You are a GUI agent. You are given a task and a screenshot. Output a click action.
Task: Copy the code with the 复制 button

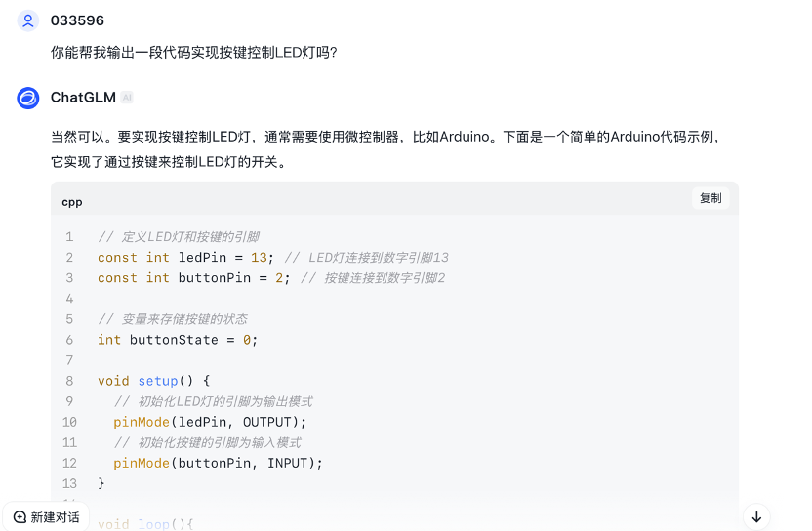pyautogui.click(x=710, y=198)
